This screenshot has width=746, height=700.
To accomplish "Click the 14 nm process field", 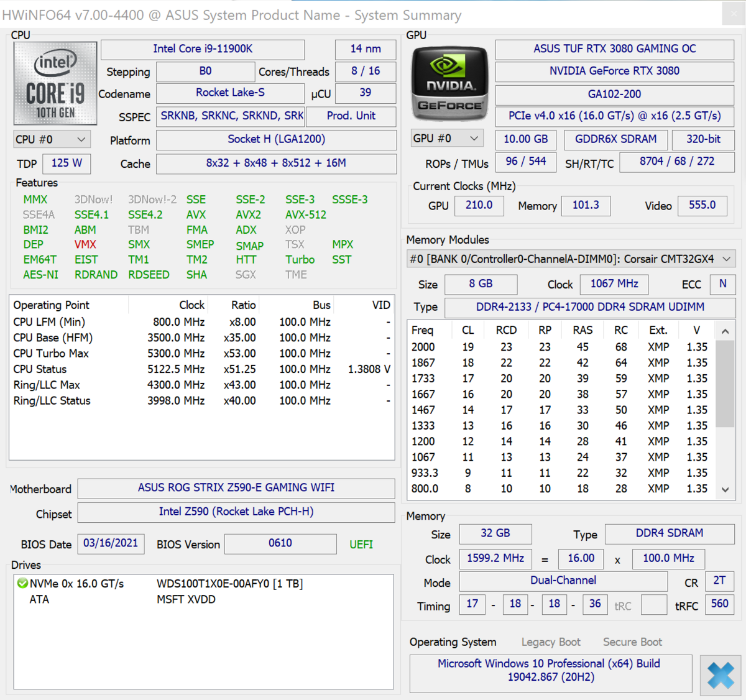I will click(x=366, y=49).
